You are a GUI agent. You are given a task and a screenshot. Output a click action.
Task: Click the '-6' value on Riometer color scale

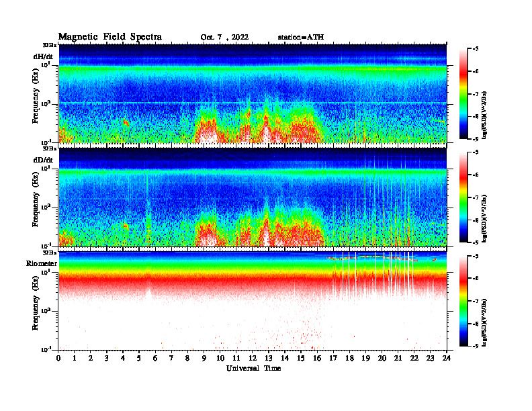coord(476,279)
